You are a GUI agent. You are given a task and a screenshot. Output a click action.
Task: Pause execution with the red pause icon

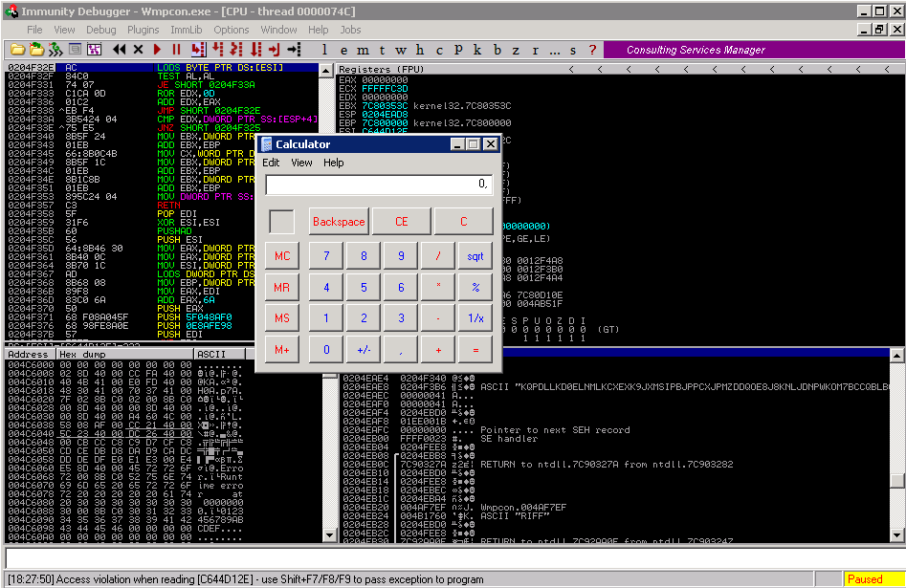(176, 50)
